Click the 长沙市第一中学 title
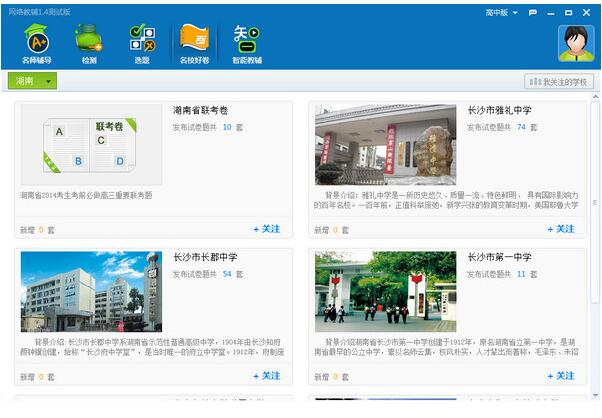The width and height of the screenshot is (602, 418). 499,257
